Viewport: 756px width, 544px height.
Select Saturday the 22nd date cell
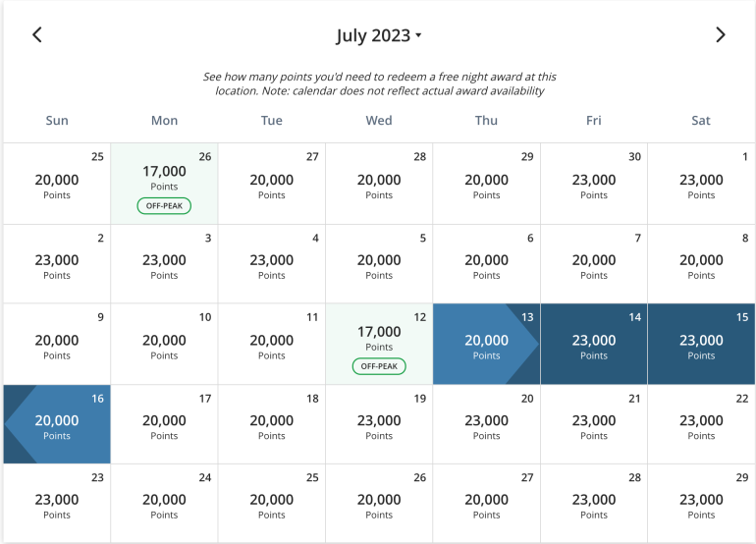(x=701, y=424)
